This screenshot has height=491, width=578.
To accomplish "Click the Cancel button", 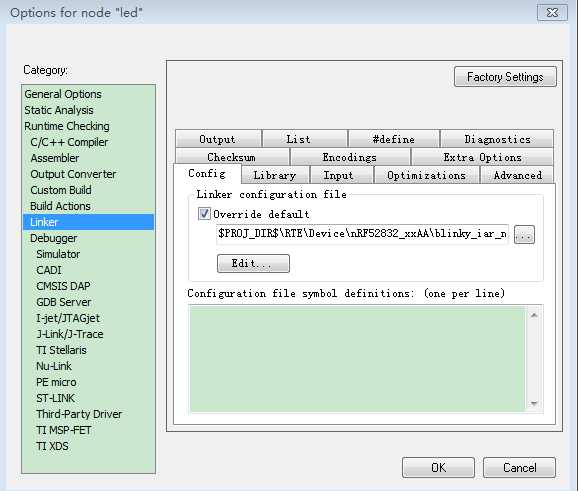I will pyautogui.click(x=519, y=467).
